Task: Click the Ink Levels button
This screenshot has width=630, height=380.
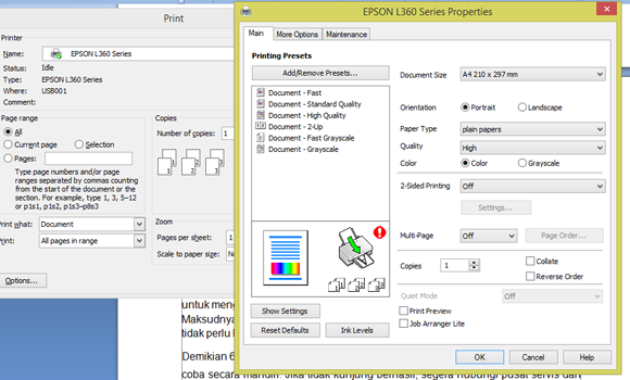Action: click(357, 330)
